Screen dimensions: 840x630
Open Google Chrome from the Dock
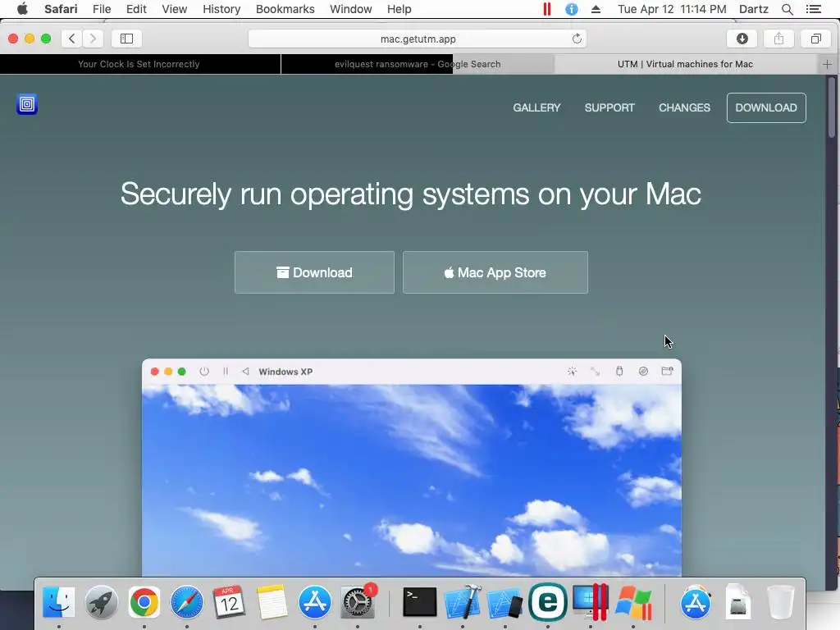(x=144, y=602)
